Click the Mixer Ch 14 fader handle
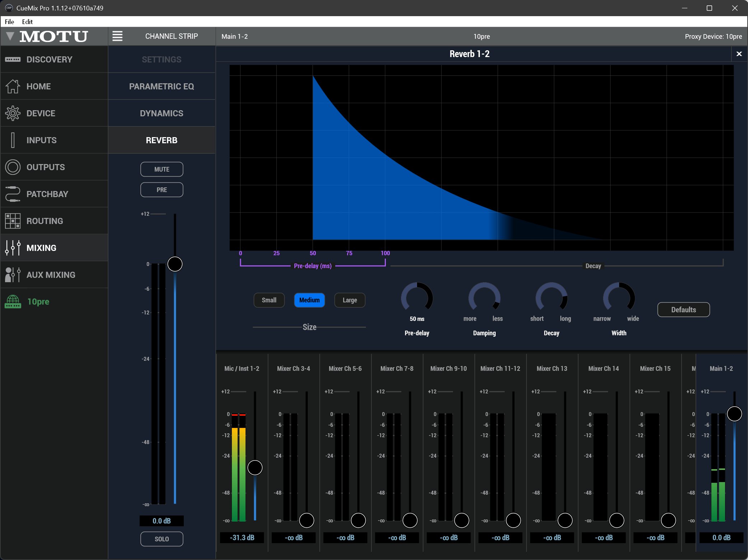748x560 pixels. [617, 520]
